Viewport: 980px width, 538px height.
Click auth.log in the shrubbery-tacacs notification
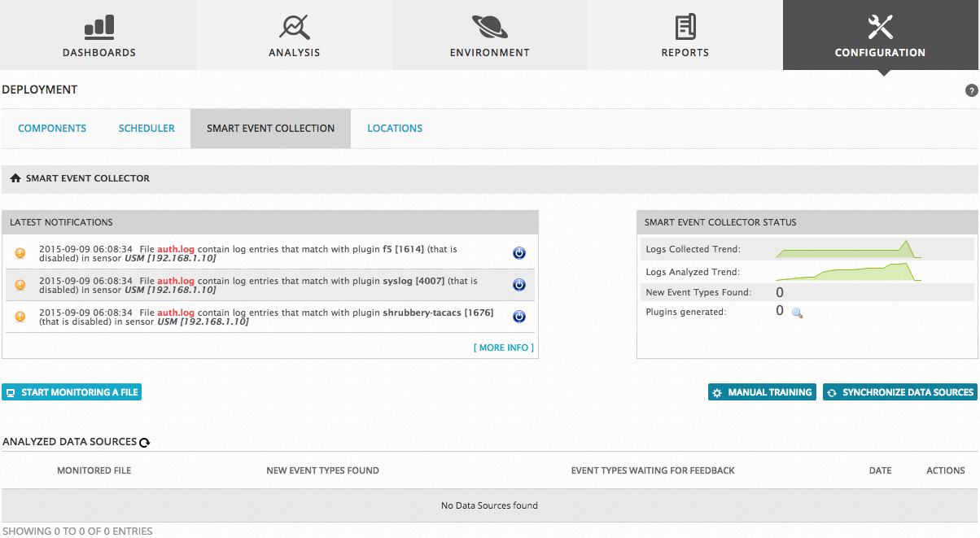pos(176,313)
